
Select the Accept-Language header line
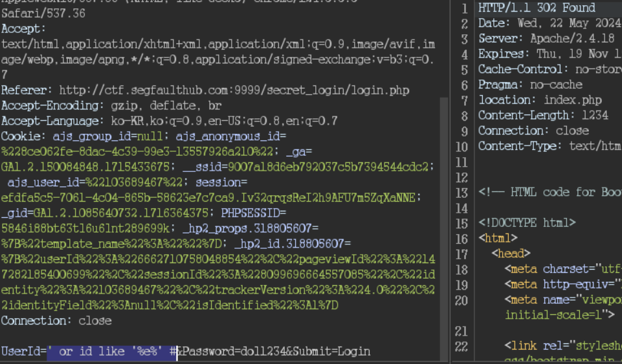(x=169, y=121)
